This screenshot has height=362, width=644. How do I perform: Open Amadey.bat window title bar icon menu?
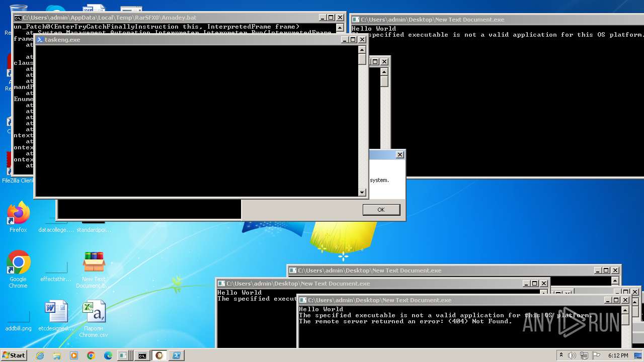coord(18,18)
